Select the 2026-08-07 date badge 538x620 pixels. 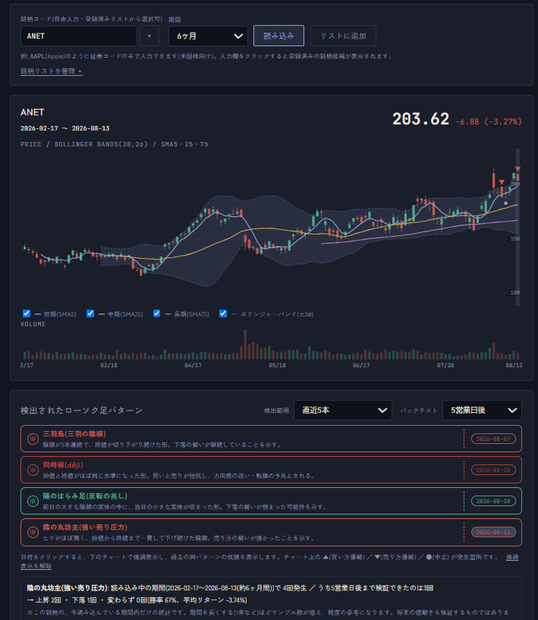point(493,439)
